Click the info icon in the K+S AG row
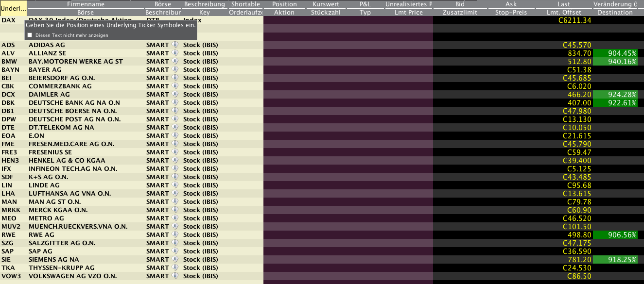The width and height of the screenshot is (644, 284). [x=175, y=177]
